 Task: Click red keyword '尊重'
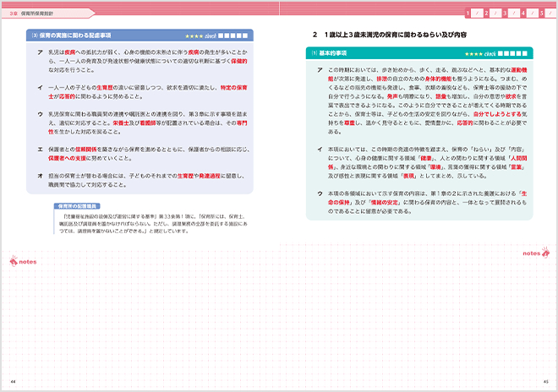coord(349,123)
